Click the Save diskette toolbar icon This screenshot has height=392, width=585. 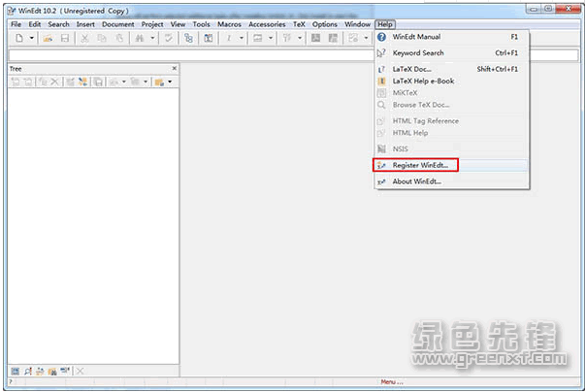(65, 38)
